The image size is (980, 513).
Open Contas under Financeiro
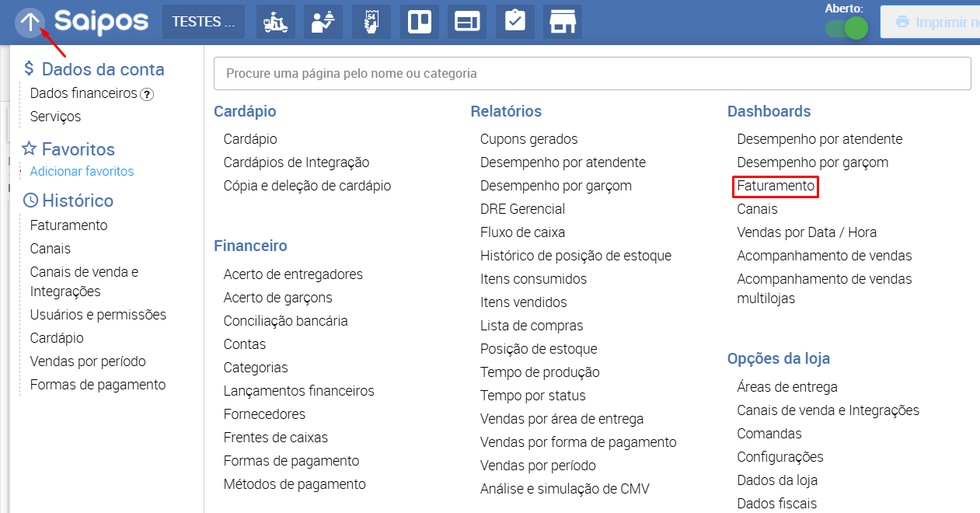tap(244, 344)
